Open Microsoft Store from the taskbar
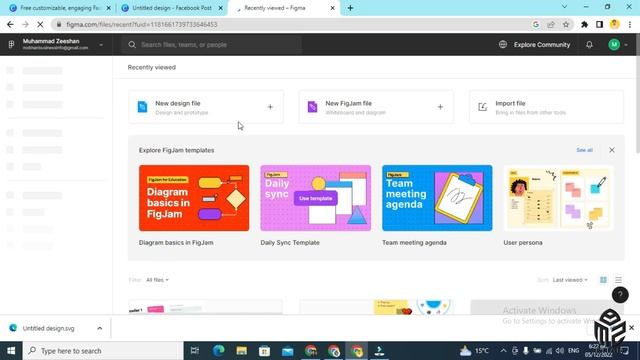 (x=264, y=351)
